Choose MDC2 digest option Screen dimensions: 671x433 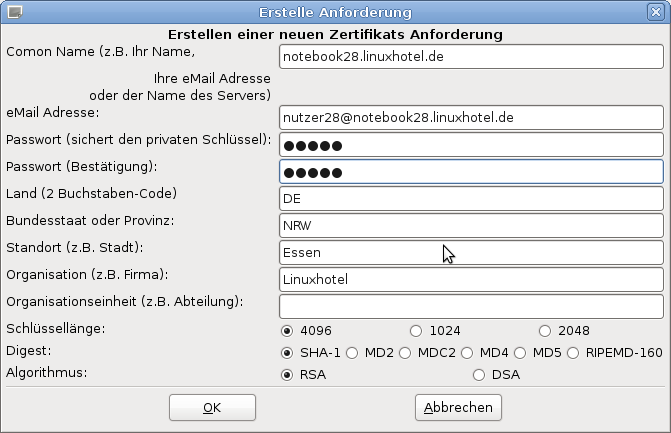pyautogui.click(x=406, y=352)
